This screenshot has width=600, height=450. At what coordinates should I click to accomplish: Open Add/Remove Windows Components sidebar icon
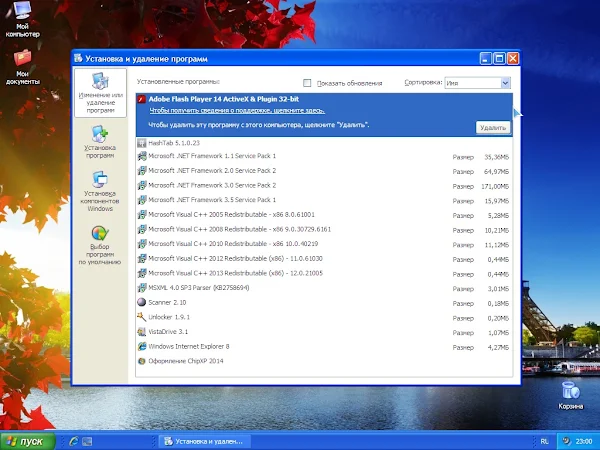[x=100, y=179]
